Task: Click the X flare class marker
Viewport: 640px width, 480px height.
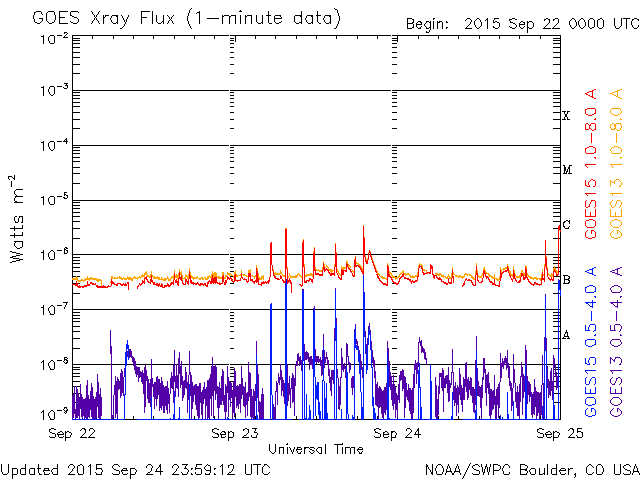Action: (566, 116)
